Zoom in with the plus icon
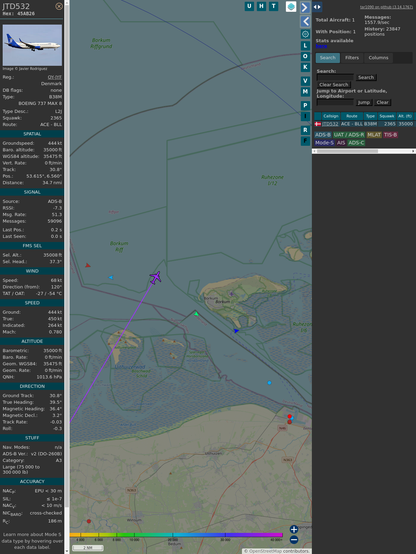Screen dimensions: 416x554 pyautogui.click(x=294, y=529)
